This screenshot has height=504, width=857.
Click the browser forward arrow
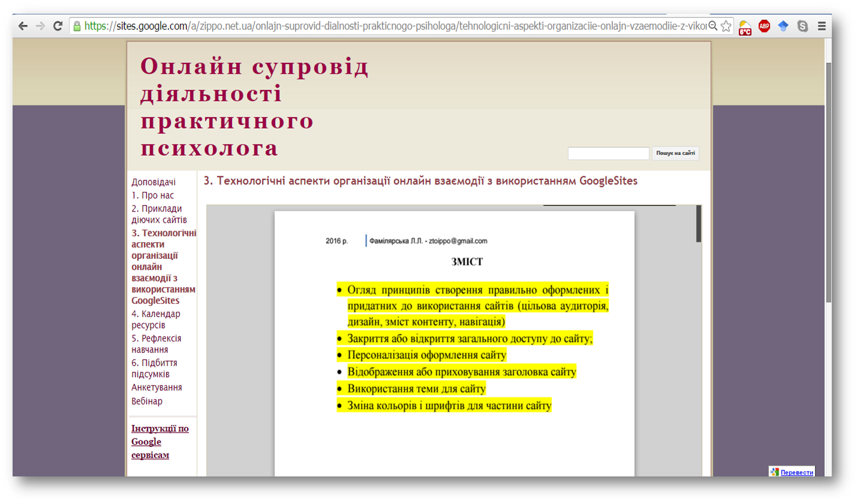40,26
